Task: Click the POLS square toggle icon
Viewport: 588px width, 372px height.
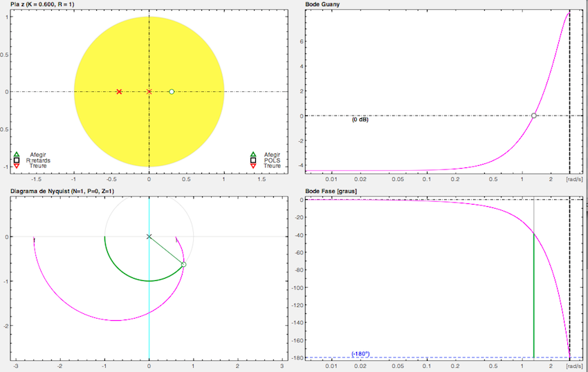Action: pyautogui.click(x=253, y=160)
